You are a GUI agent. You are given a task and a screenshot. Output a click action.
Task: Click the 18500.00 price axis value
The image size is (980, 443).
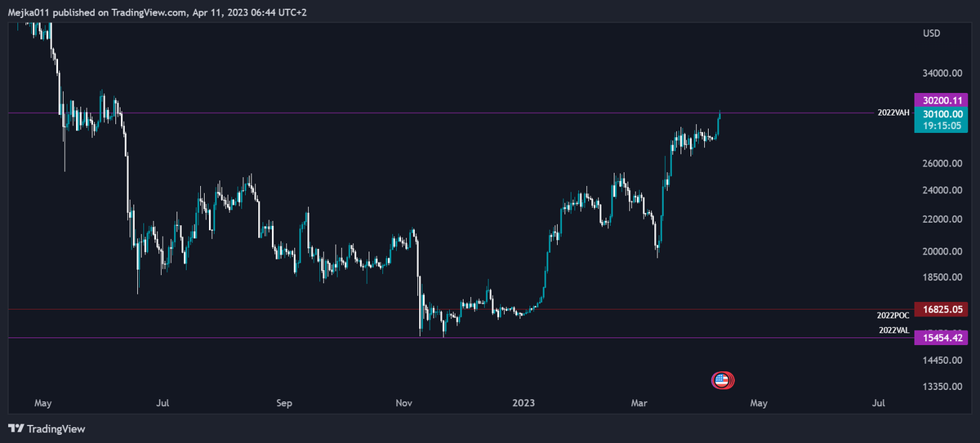[943, 278]
